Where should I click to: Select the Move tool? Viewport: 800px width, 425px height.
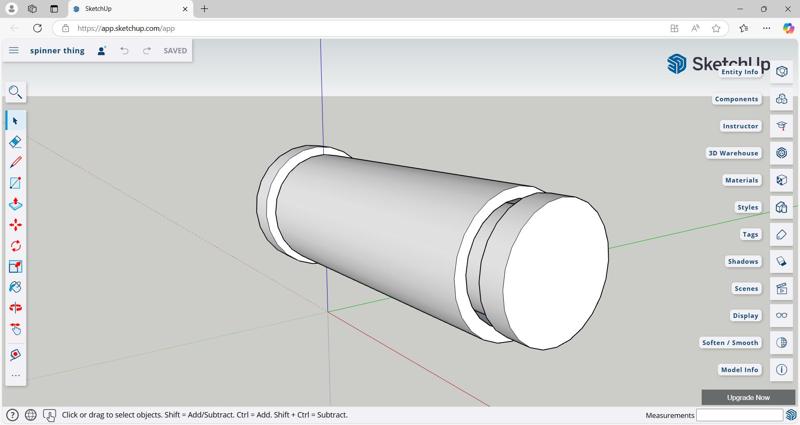[x=15, y=225]
